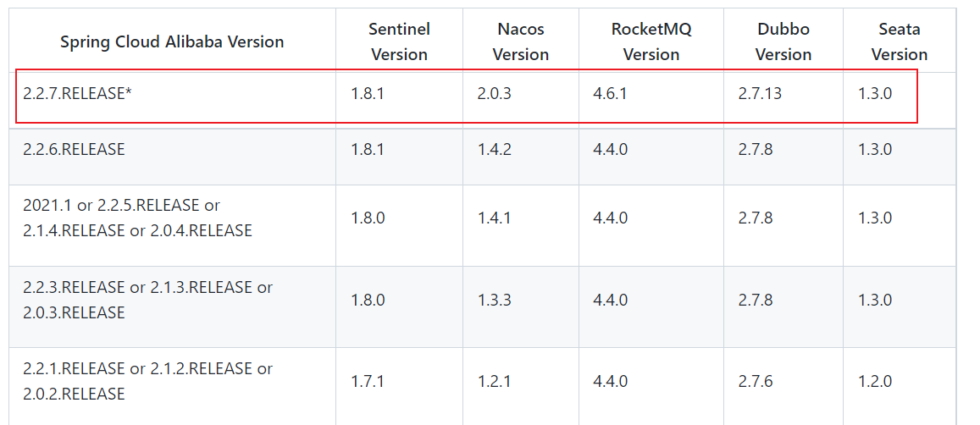Select the RocketMQ Version column header
Screen dimensions: 980x425
point(651,41)
